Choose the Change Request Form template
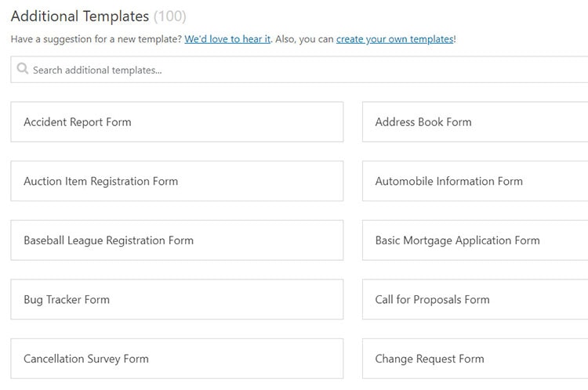 [x=475, y=359]
